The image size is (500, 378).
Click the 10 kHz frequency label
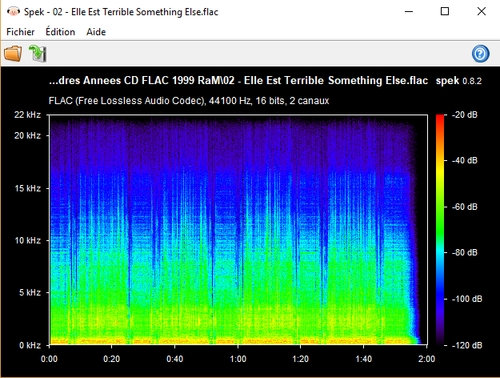tap(27, 240)
